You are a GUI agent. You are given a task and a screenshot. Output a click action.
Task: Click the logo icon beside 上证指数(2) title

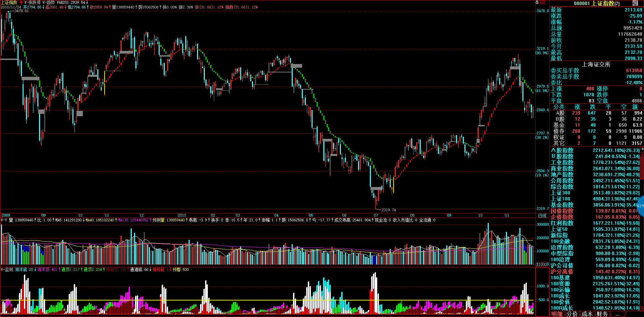[x=635, y=3]
